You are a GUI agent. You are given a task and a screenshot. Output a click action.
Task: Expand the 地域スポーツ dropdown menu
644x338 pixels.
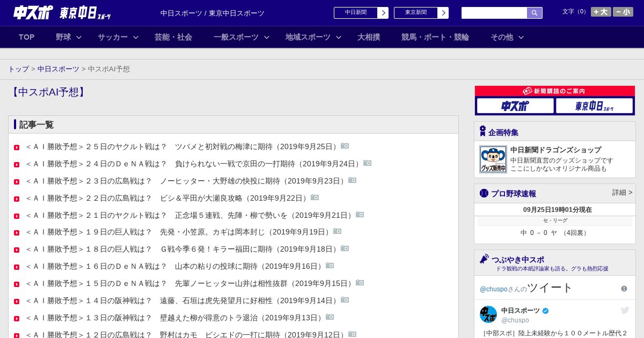pos(313,37)
